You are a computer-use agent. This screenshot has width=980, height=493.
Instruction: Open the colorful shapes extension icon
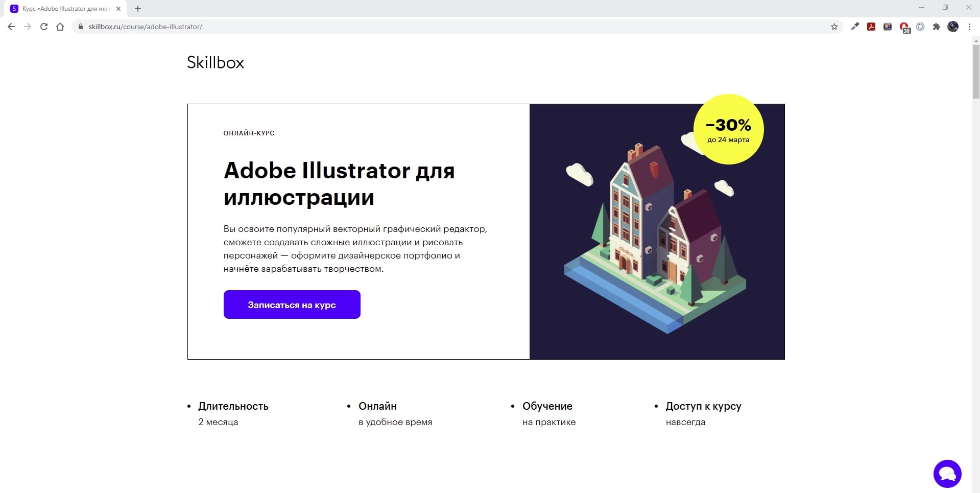(x=888, y=27)
